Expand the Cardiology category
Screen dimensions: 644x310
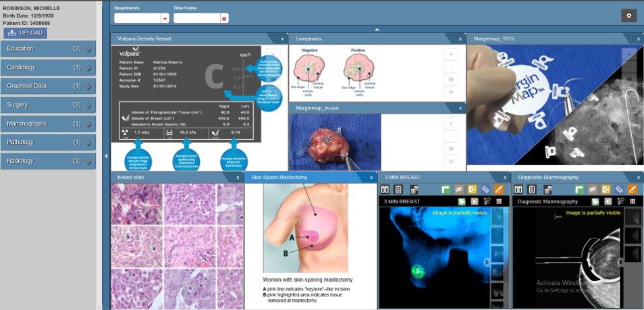coord(48,68)
